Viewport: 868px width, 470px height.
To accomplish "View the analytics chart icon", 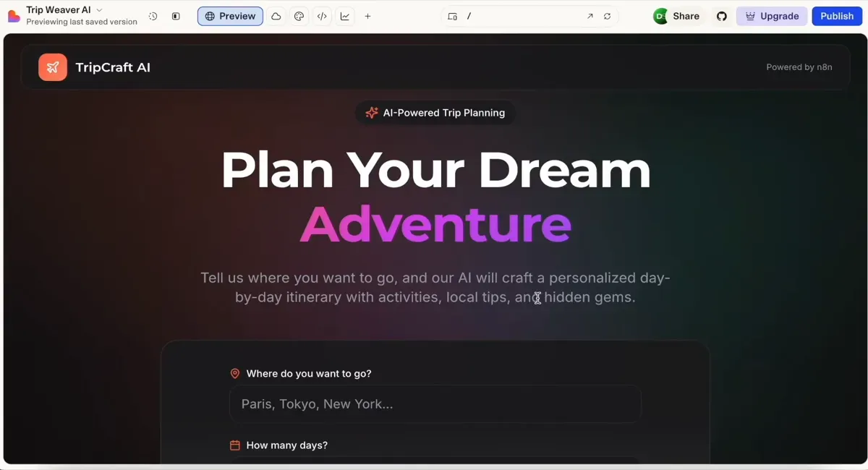I will point(345,16).
